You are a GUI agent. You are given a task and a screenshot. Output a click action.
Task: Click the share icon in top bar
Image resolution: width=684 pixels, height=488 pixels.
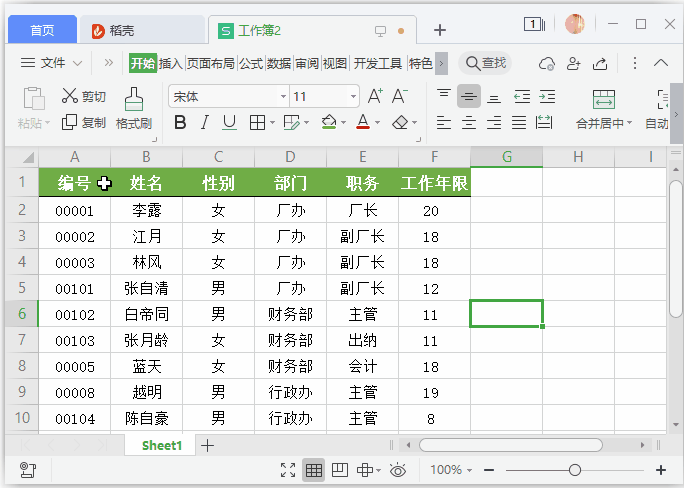pyautogui.click(x=600, y=63)
